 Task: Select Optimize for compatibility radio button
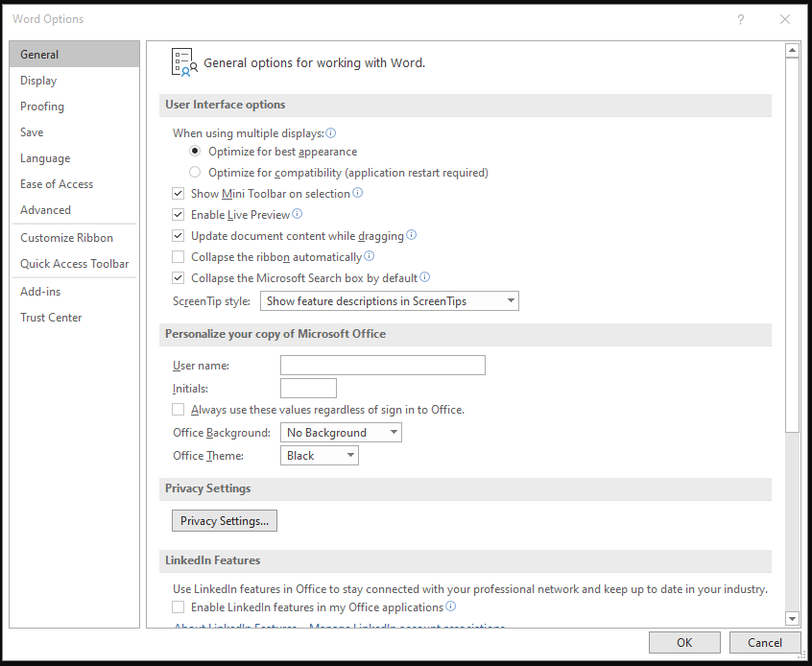196,173
